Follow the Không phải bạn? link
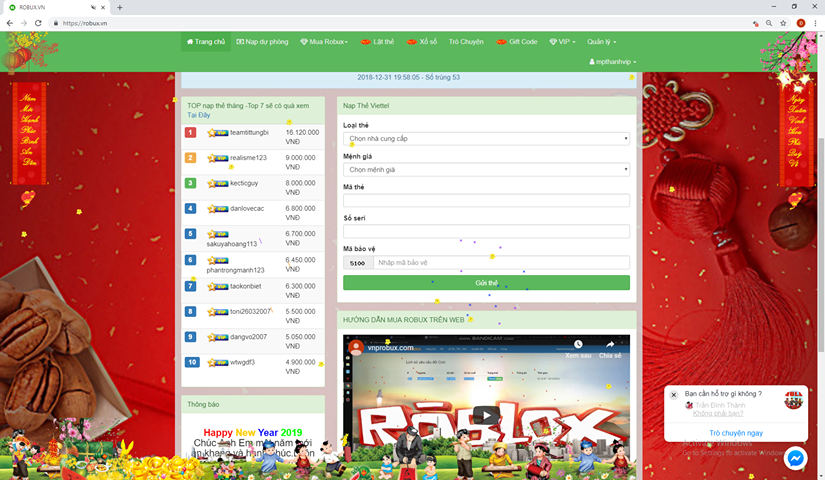The width and height of the screenshot is (825, 480). point(718,414)
